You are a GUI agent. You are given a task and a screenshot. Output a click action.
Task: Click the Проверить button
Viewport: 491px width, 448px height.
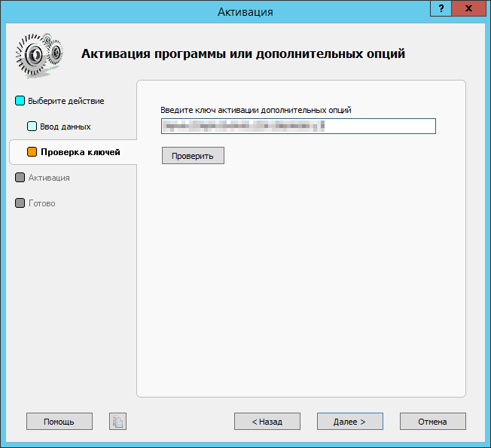click(x=193, y=156)
